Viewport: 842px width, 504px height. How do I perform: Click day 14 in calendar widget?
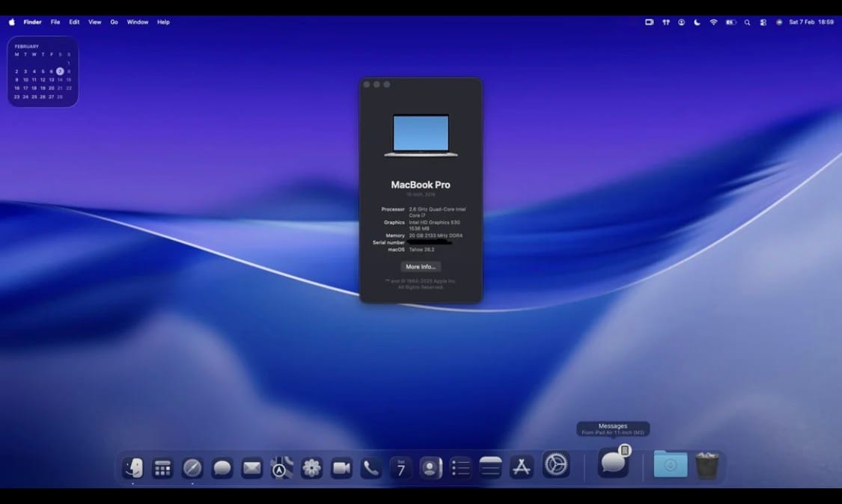coord(60,80)
